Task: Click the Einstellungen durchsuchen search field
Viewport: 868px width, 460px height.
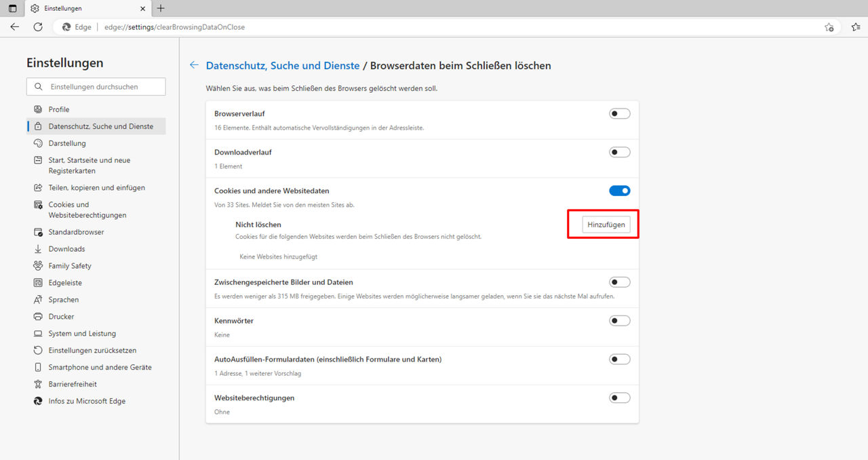Action: click(x=96, y=86)
